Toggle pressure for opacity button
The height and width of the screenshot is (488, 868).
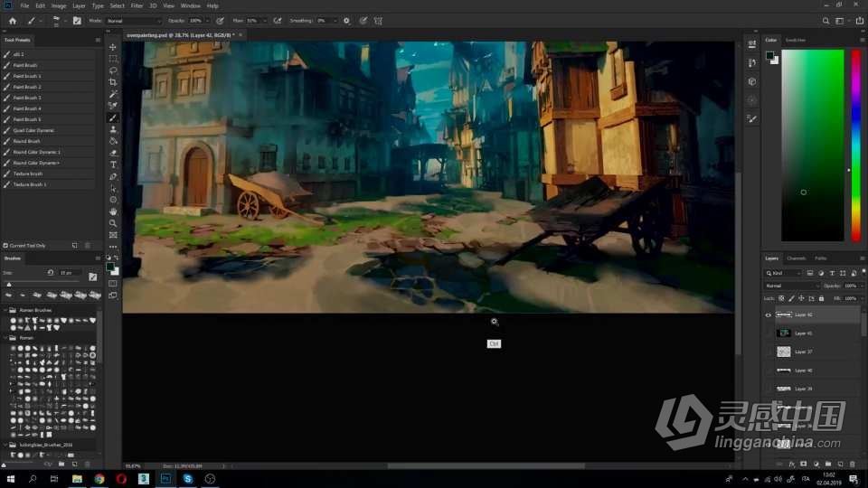(221, 21)
